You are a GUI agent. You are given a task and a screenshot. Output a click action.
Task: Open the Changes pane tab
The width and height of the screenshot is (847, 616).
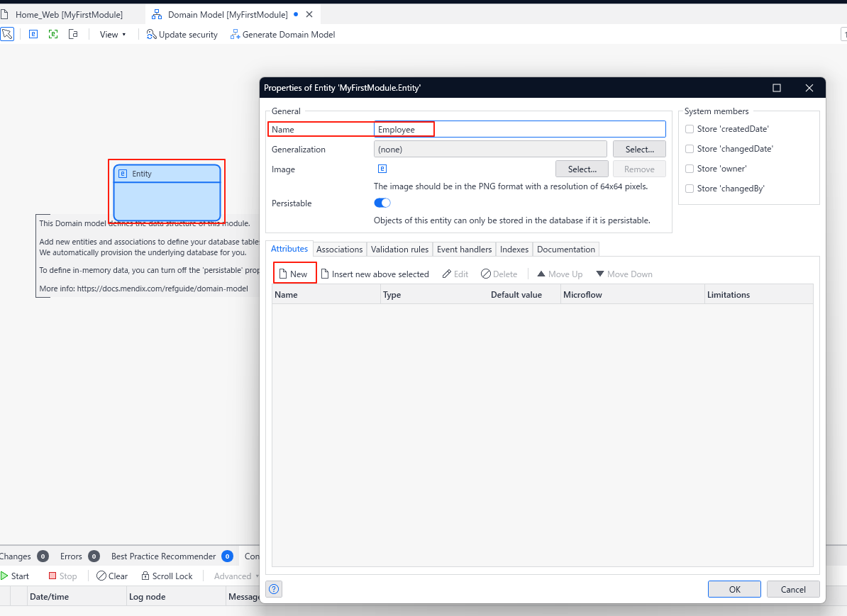(24, 556)
